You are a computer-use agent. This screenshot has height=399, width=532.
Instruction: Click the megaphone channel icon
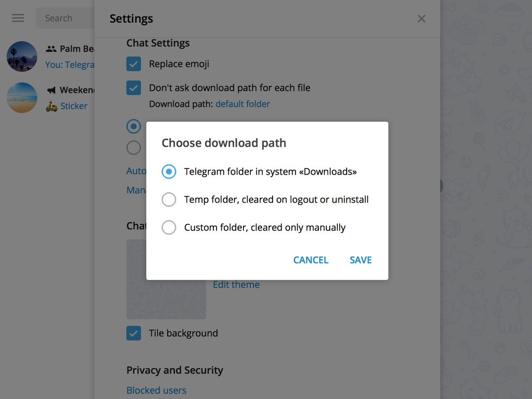[x=51, y=90]
